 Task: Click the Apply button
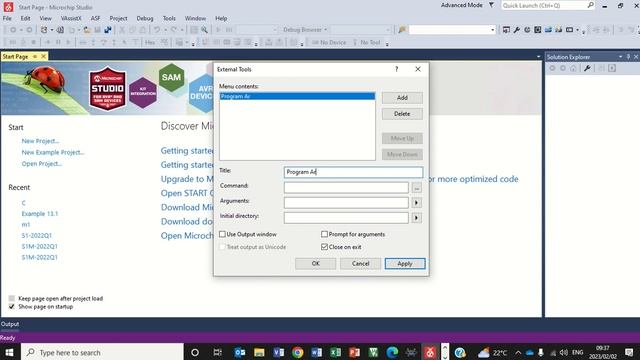point(405,264)
